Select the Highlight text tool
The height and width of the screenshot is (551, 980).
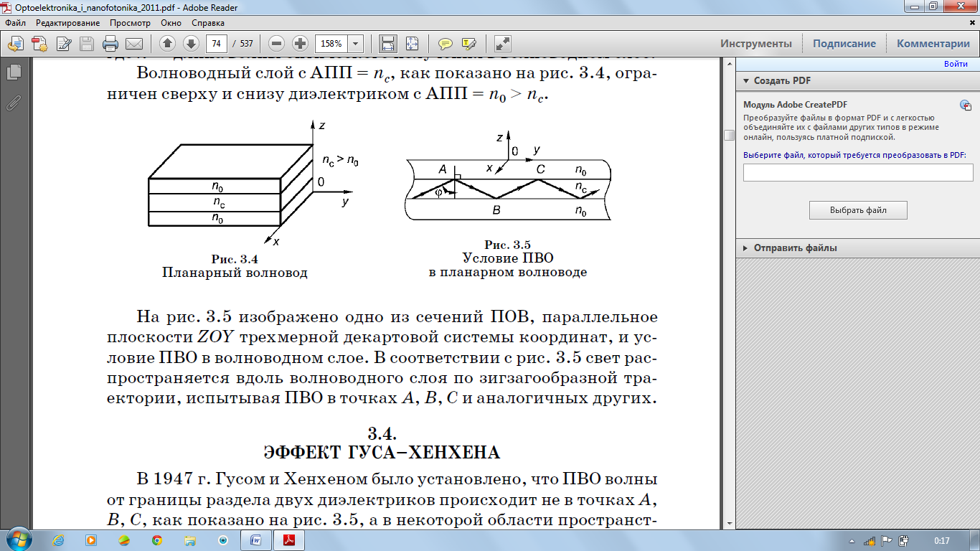tap(469, 43)
